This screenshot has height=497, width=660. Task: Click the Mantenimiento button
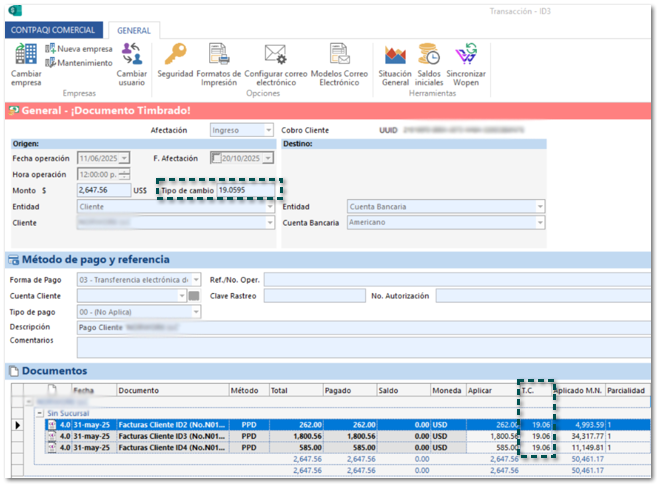tap(78, 62)
